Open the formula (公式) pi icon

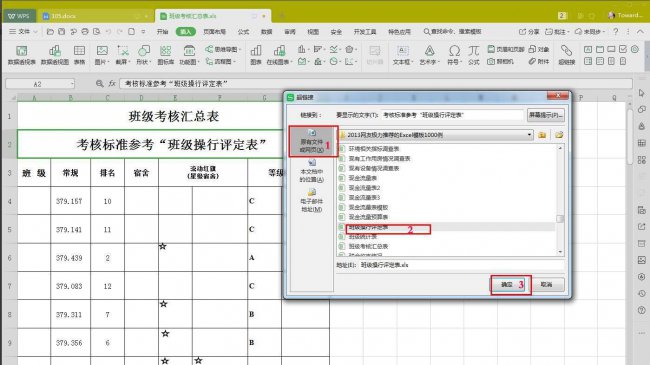click(474, 55)
